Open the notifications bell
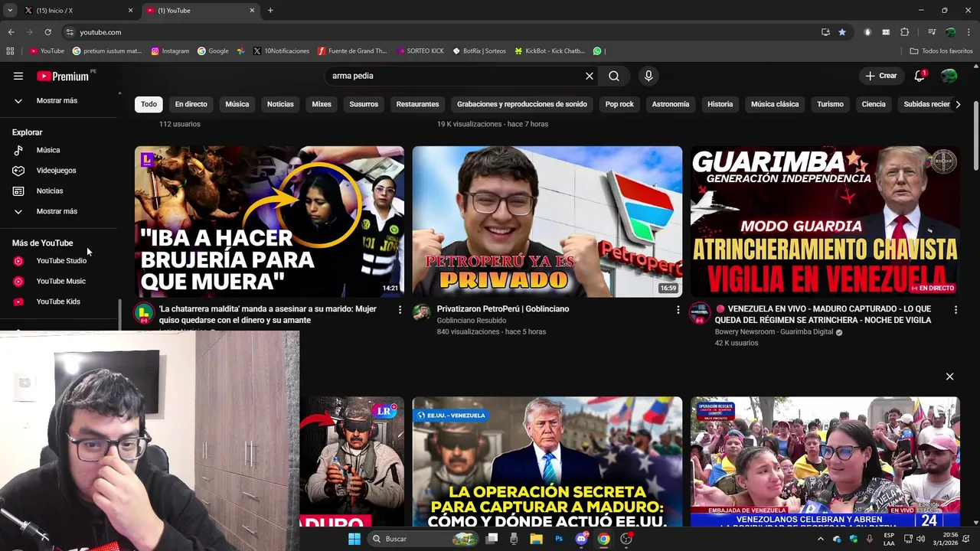 click(x=920, y=76)
